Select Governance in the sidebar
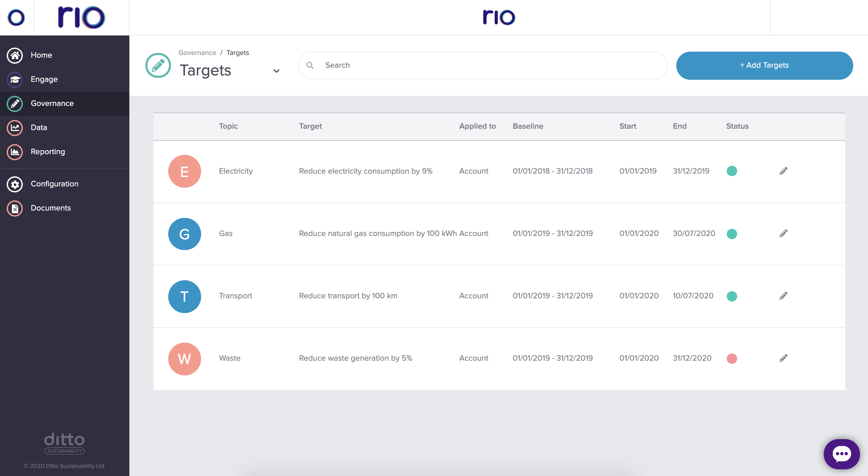 pos(64,104)
